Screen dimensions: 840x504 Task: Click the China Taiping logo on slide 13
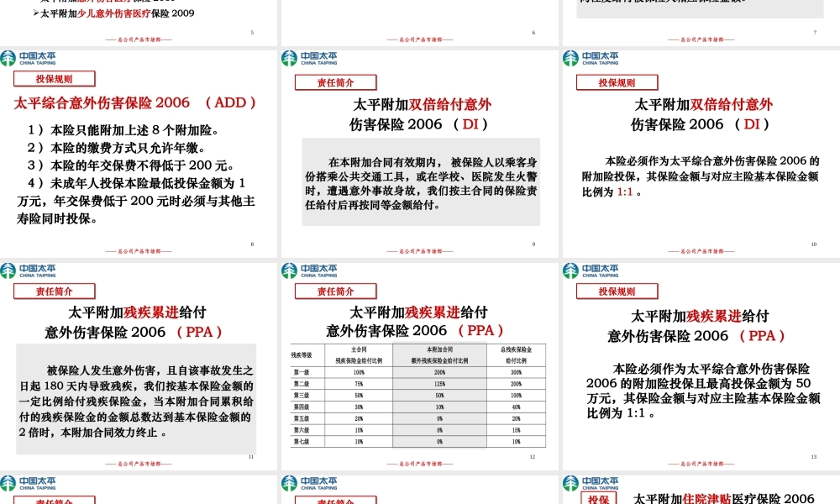591,271
